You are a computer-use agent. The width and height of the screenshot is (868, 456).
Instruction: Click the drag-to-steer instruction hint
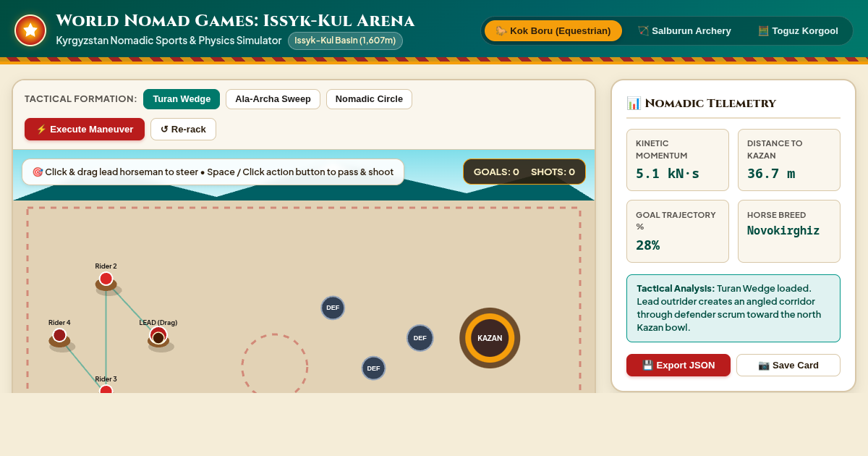pos(213,172)
